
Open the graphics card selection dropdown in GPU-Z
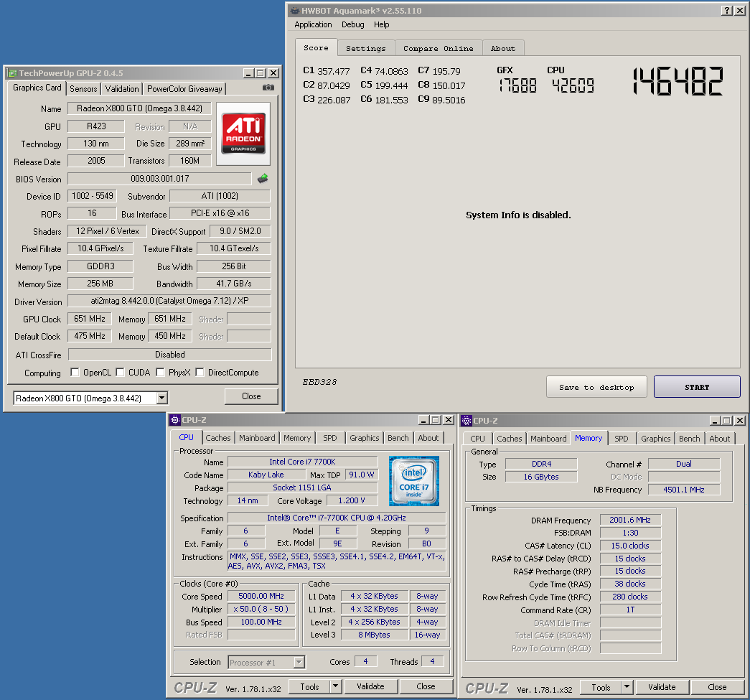(x=162, y=398)
